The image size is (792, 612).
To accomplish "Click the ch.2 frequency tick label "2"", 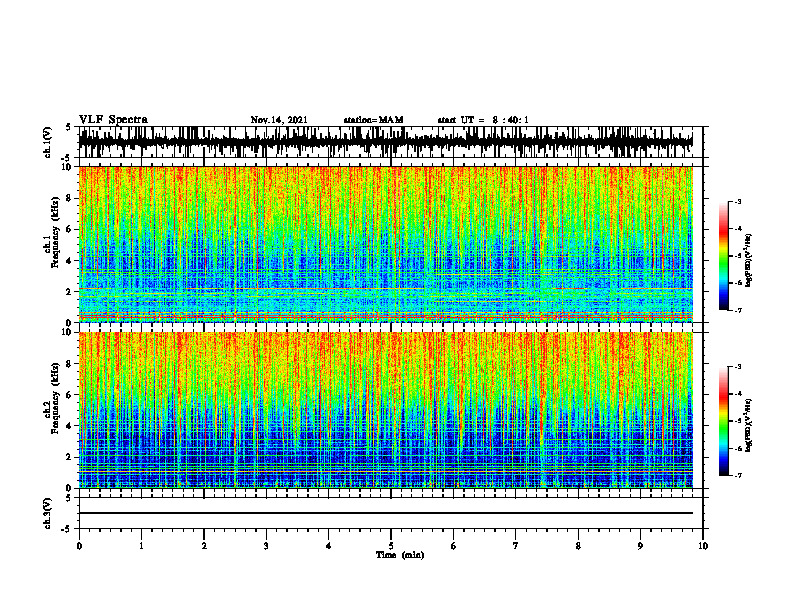I will [70, 457].
